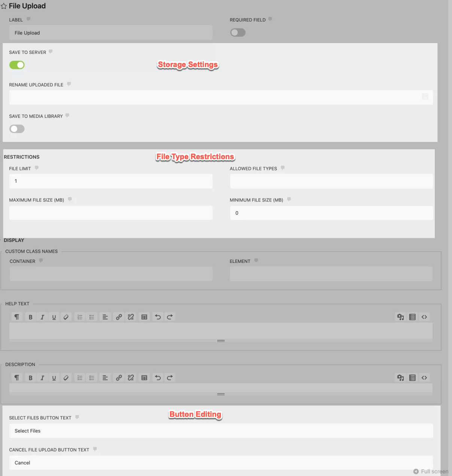Insert table in Help Text editor
This screenshot has width=452, height=476.
tap(144, 317)
